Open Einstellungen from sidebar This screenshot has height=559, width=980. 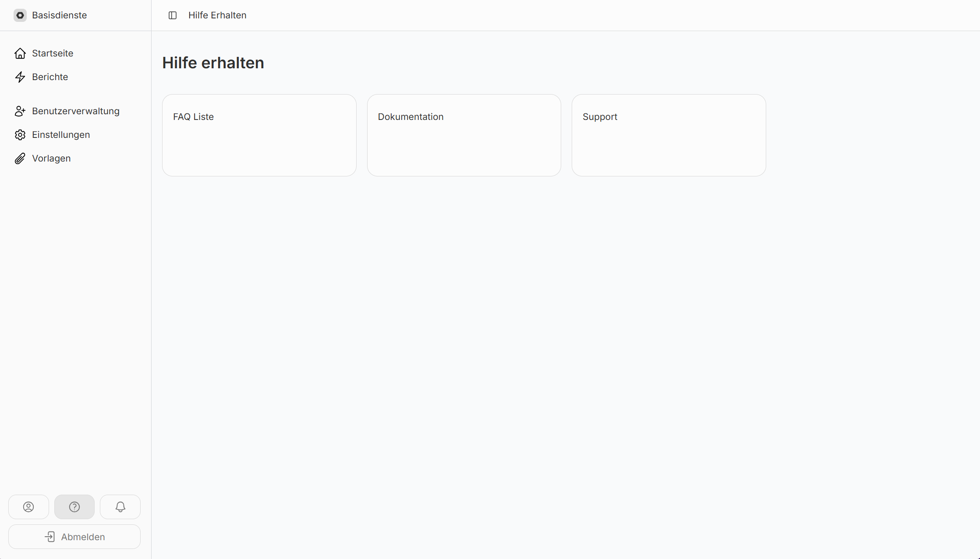pos(61,135)
